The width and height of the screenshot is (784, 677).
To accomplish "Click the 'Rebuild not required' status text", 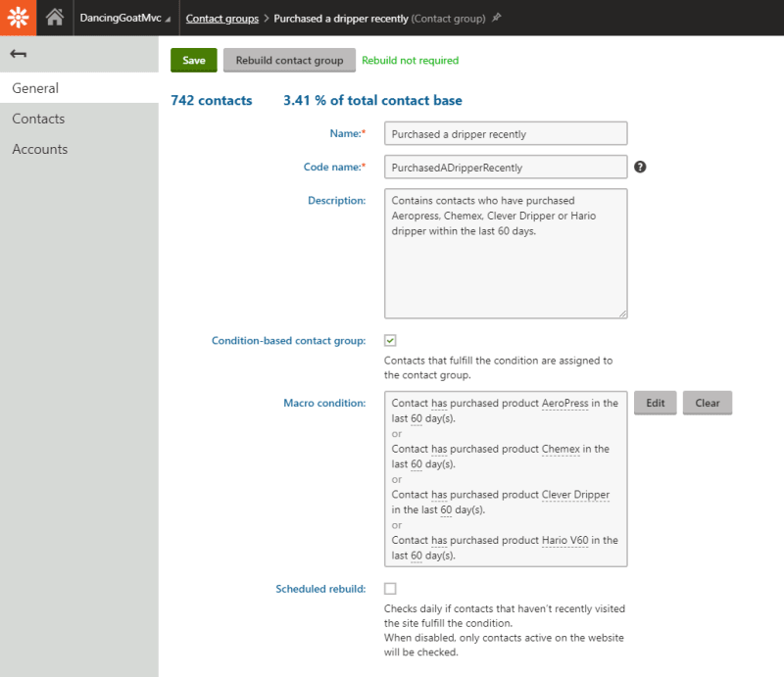I will (410, 61).
